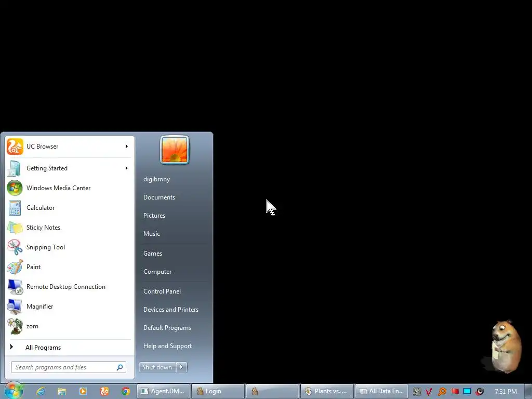The width and height of the screenshot is (532, 399).
Task: Open Remote Desktop Connection icon
Action: [15, 287]
